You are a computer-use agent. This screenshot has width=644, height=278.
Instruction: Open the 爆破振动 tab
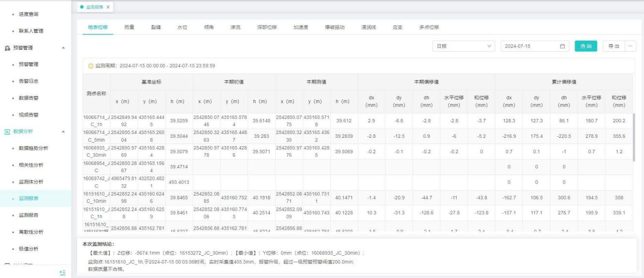coord(335,27)
